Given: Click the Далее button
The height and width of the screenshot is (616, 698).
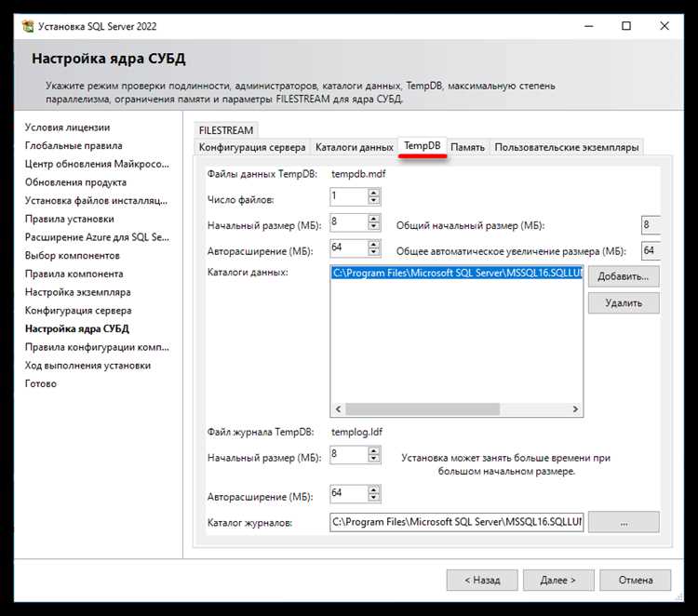Looking at the screenshot, I should tap(558, 580).
